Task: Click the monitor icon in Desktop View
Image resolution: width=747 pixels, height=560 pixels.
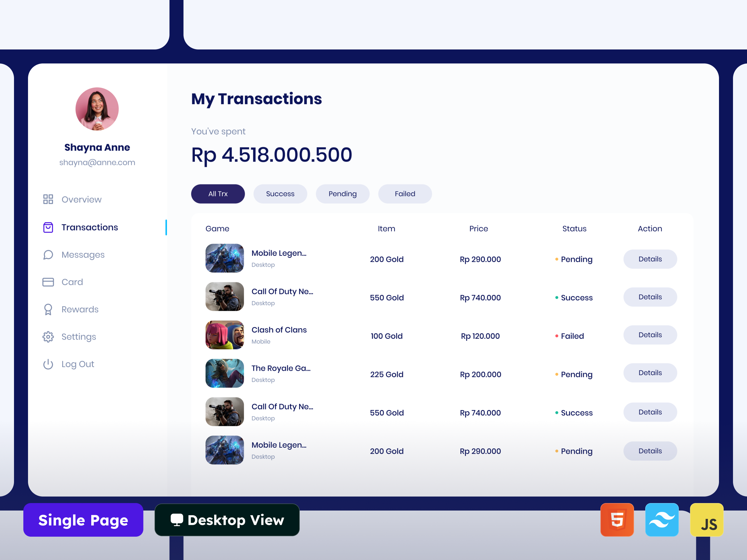Action: point(176,520)
